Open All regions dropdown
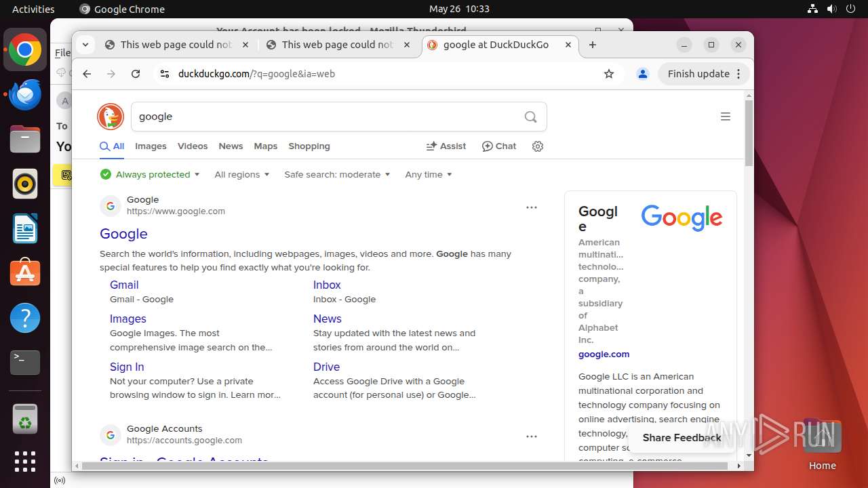This screenshot has height=488, width=868. coord(242,174)
